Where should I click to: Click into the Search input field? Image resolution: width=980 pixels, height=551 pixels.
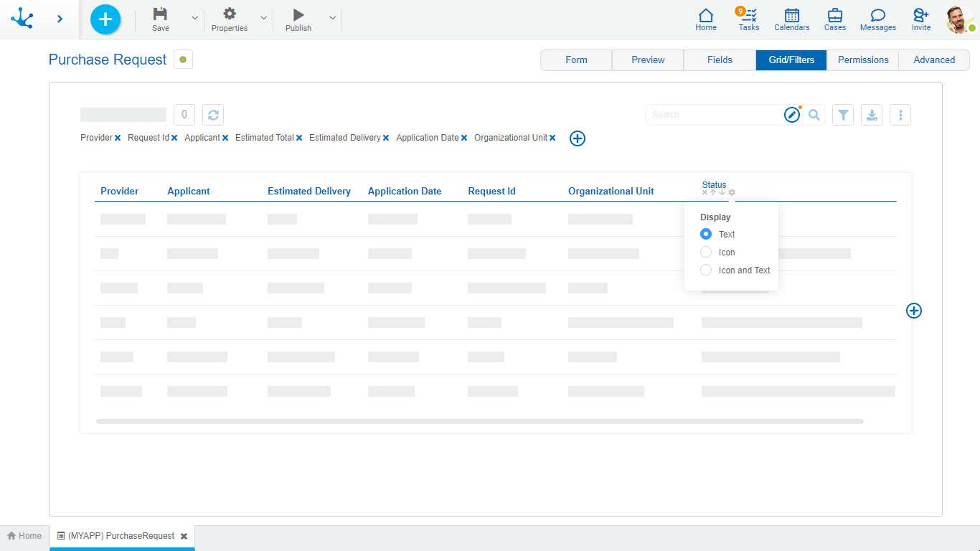(714, 115)
